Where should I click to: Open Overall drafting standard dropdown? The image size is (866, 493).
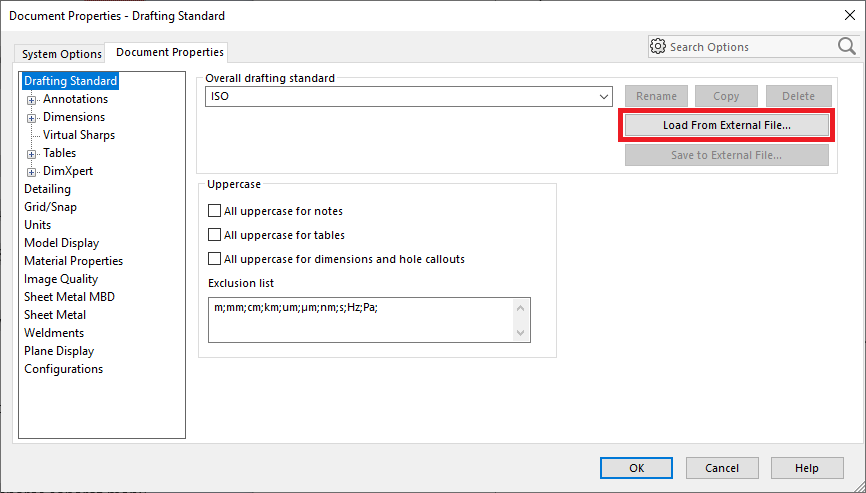[x=604, y=97]
